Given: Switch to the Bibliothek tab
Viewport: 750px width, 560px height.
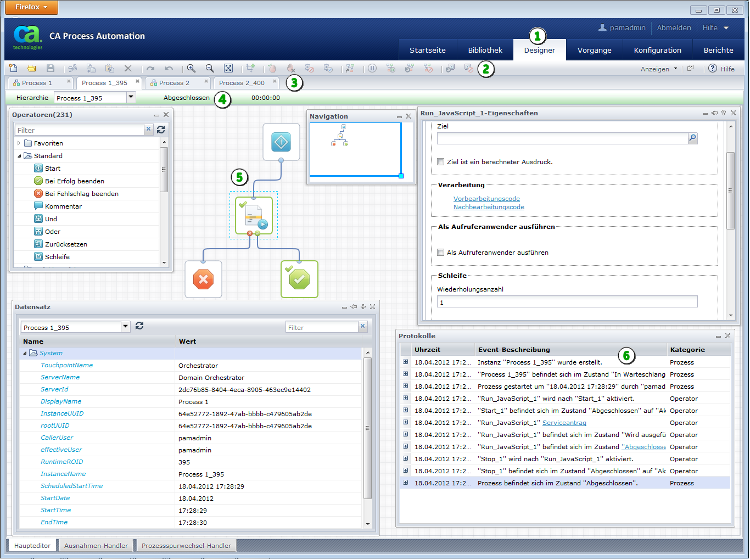Looking at the screenshot, I should tap(485, 50).
